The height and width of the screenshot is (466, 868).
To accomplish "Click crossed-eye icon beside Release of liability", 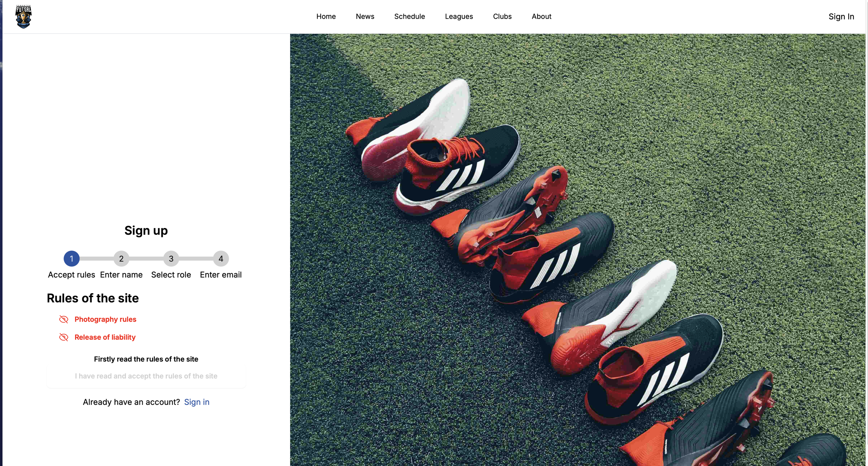I will point(64,337).
